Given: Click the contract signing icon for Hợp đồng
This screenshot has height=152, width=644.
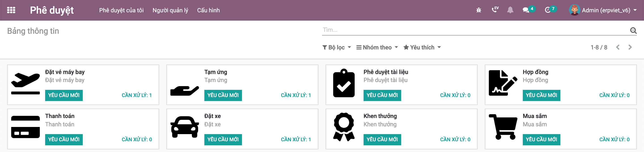Looking at the screenshot, I should pos(503,84).
